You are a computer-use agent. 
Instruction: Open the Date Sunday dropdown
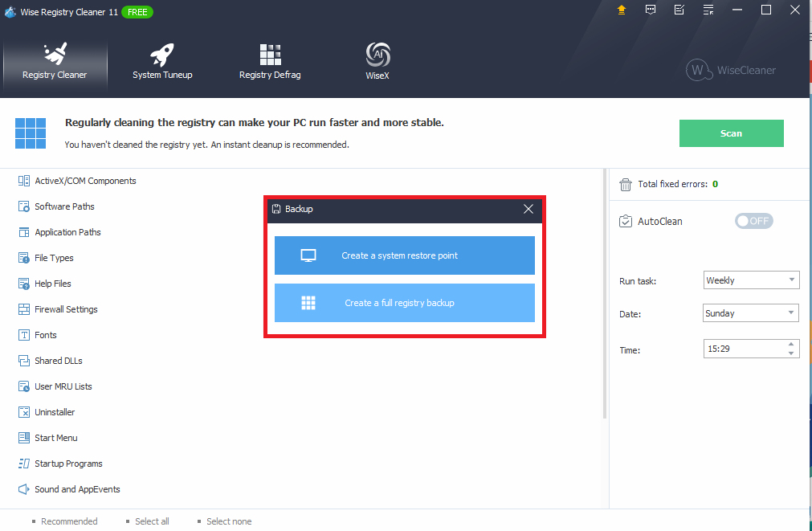pos(751,313)
